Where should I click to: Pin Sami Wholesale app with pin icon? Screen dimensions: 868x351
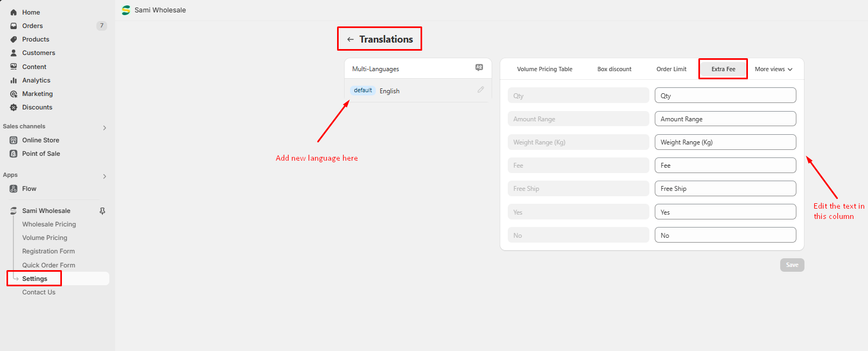(102, 211)
